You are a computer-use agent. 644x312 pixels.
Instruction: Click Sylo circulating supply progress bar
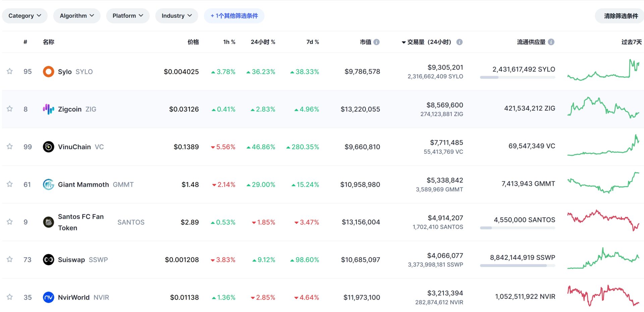(517, 78)
